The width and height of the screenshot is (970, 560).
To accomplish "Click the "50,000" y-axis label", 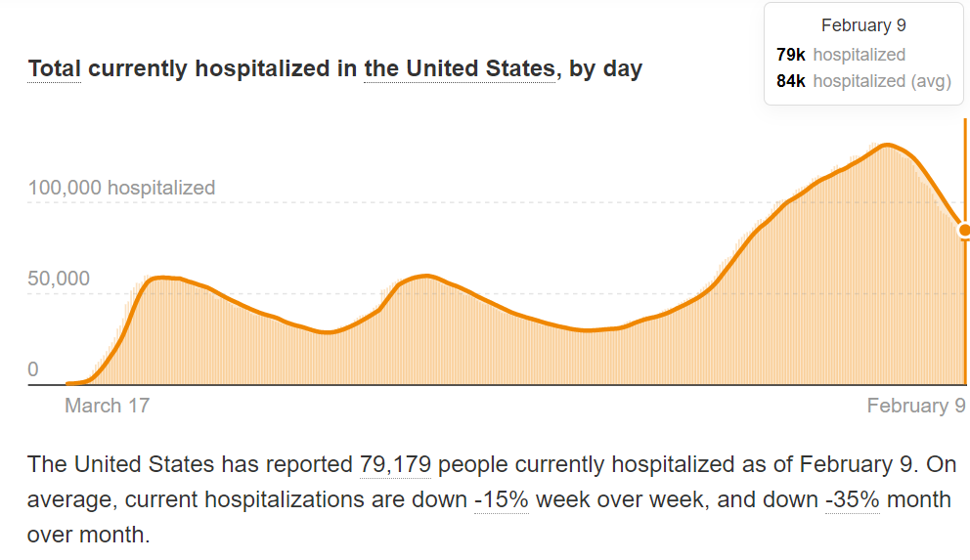I will point(59,279).
